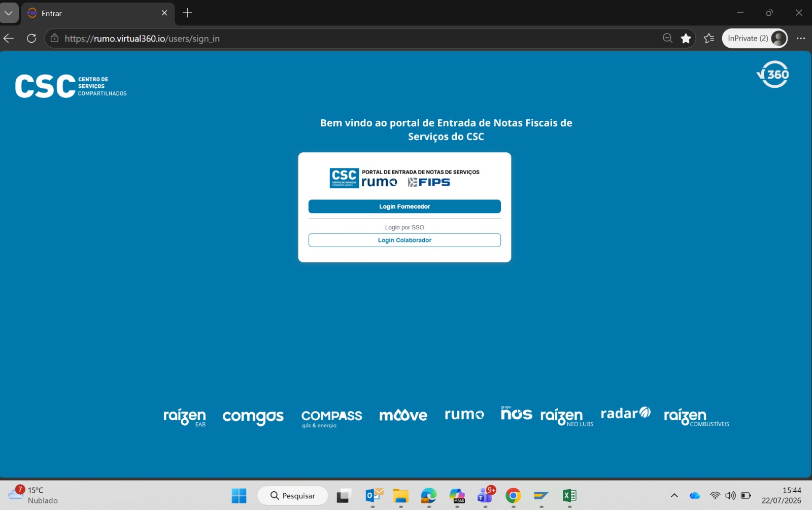Show hidden system tray icons
The image size is (812, 510).
[674, 496]
